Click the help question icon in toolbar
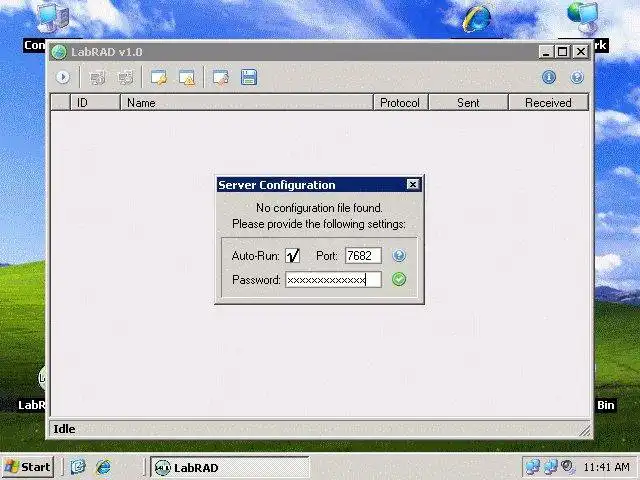640x480 pixels. click(x=577, y=77)
